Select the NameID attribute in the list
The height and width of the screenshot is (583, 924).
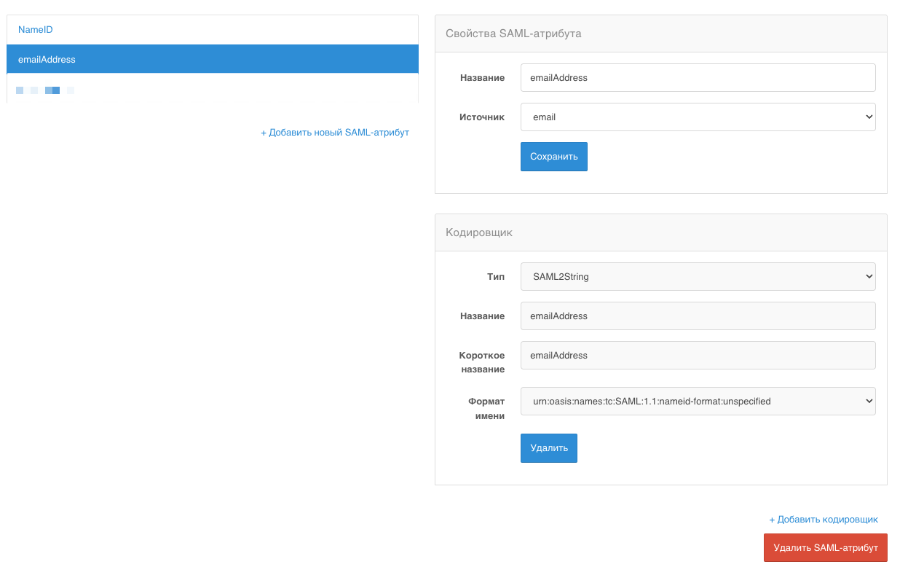click(35, 29)
